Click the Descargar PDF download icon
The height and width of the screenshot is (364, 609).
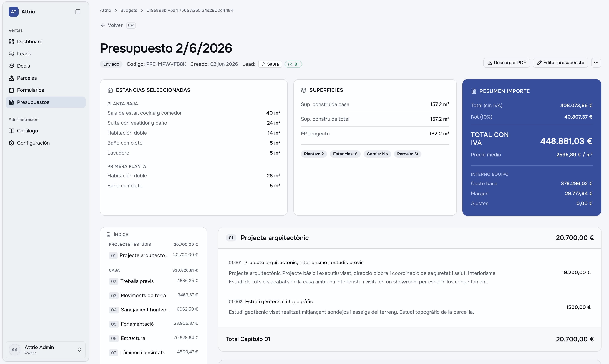point(490,63)
